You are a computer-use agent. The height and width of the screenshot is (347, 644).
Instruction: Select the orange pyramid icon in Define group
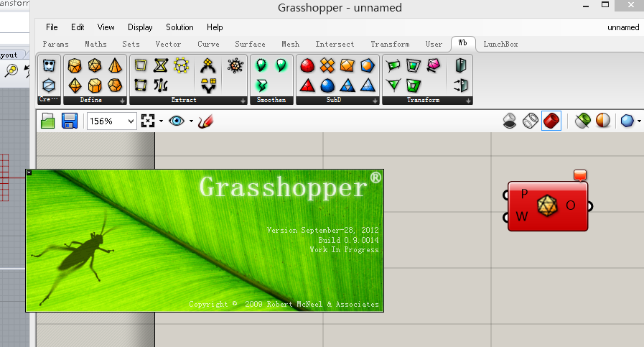click(115, 65)
